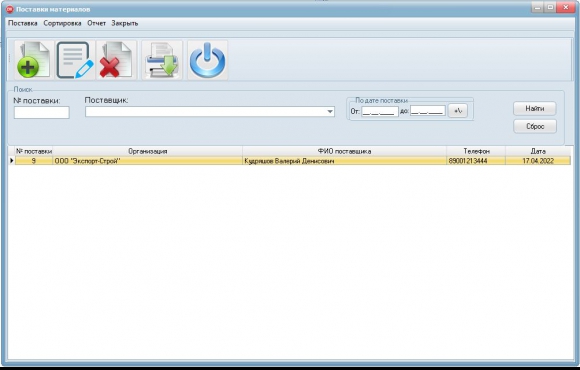Viewport: 580px width, 370px height.
Task: Click the Дата column header
Action: (x=538, y=151)
